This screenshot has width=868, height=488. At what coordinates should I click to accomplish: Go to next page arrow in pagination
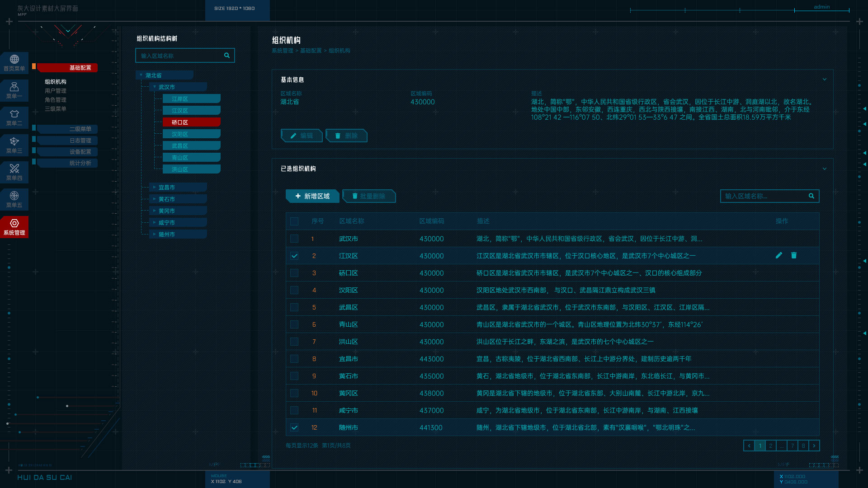pos(814,446)
